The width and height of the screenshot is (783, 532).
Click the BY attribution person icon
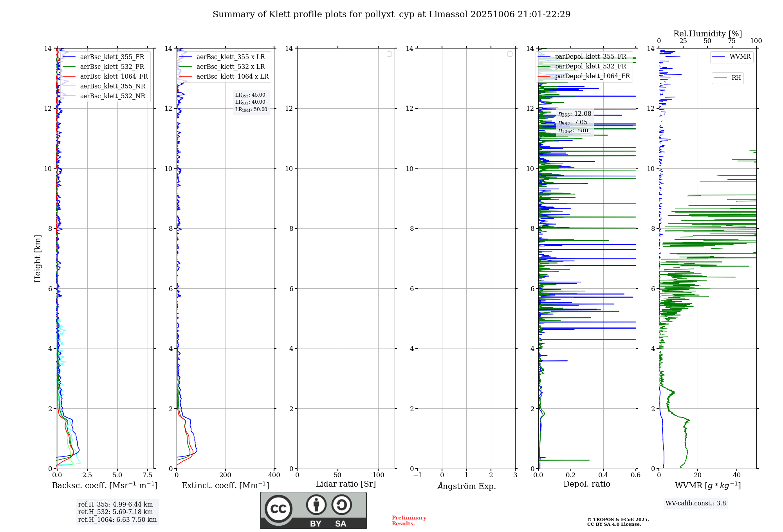click(316, 505)
